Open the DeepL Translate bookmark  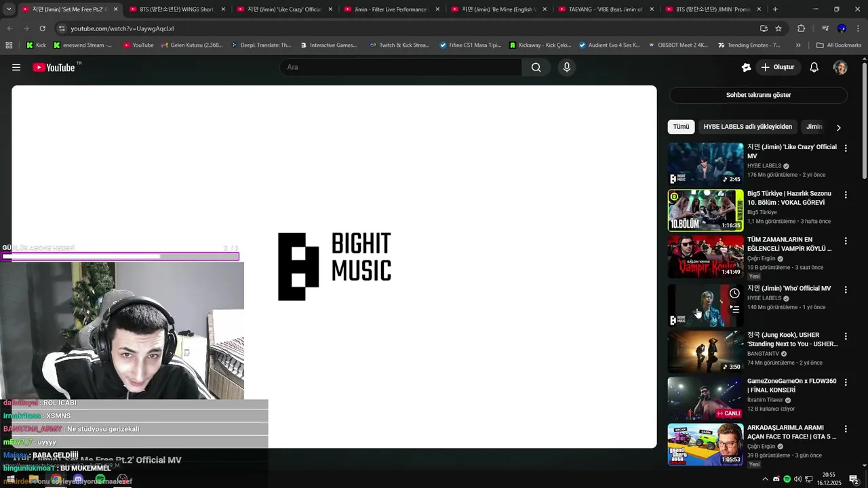click(x=261, y=45)
